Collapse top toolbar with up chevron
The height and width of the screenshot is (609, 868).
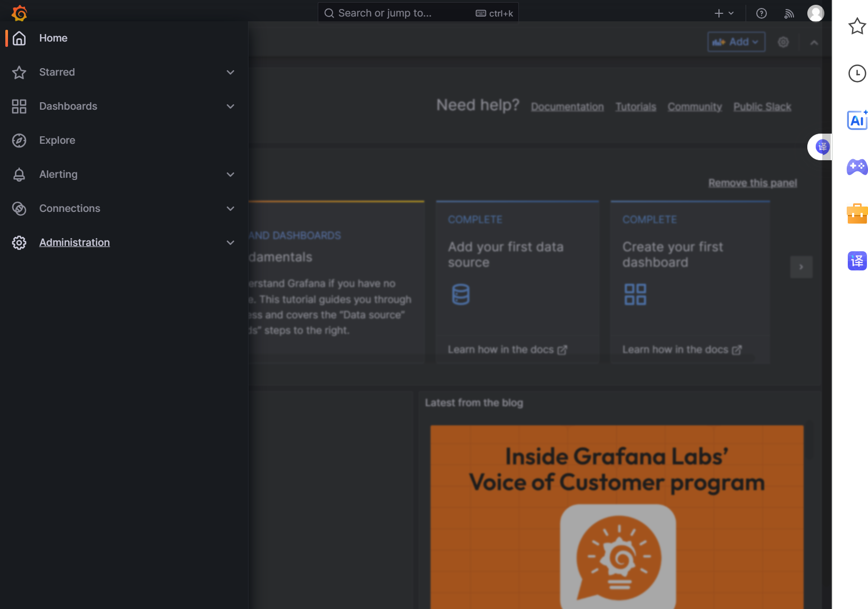(814, 43)
